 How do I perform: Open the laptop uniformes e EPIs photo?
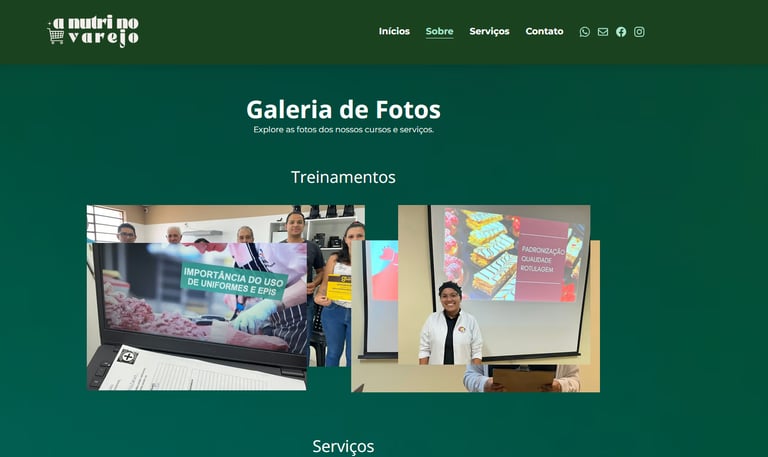pos(197,316)
